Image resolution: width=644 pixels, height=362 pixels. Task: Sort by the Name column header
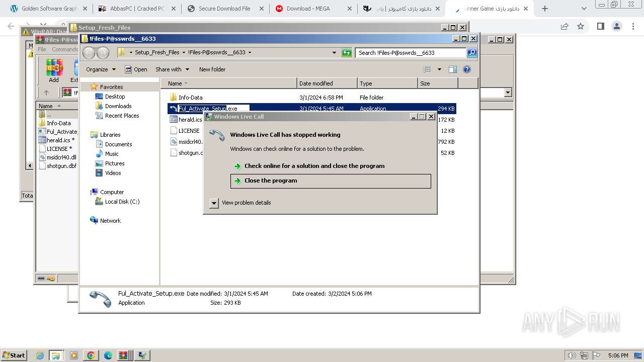pyautogui.click(x=228, y=83)
